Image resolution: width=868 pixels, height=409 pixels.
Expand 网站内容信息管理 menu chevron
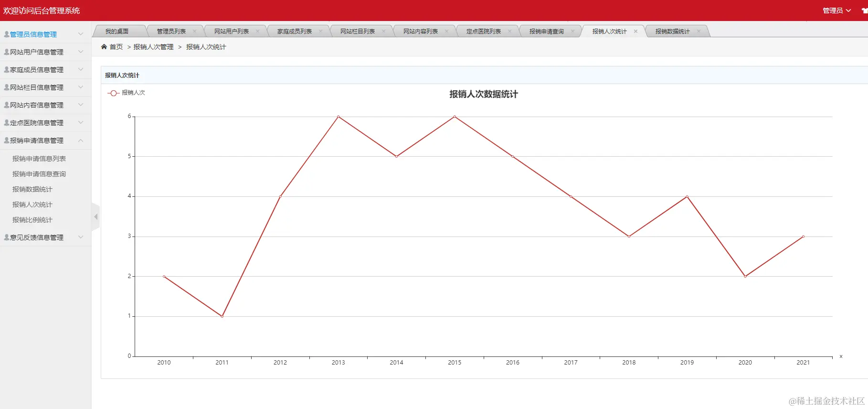pyautogui.click(x=81, y=105)
